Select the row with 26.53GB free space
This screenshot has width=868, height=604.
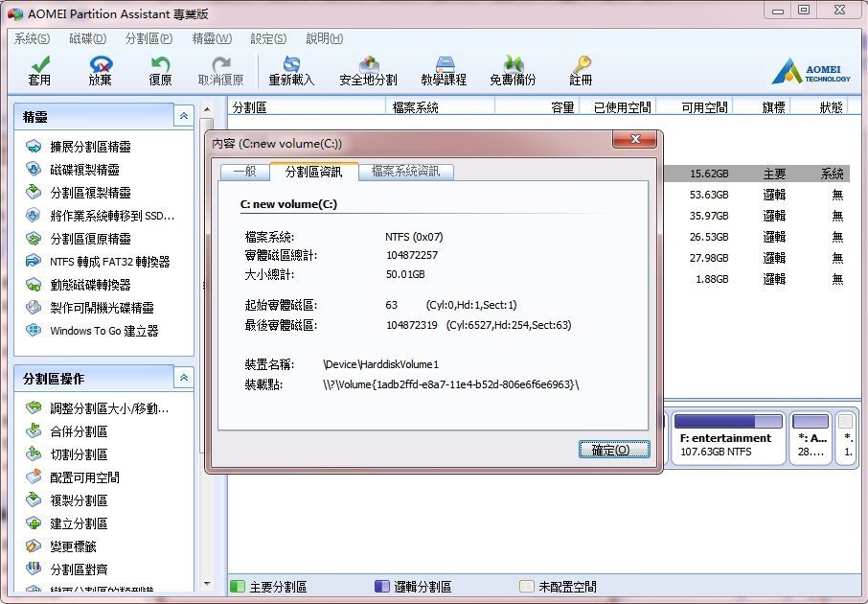click(x=756, y=237)
